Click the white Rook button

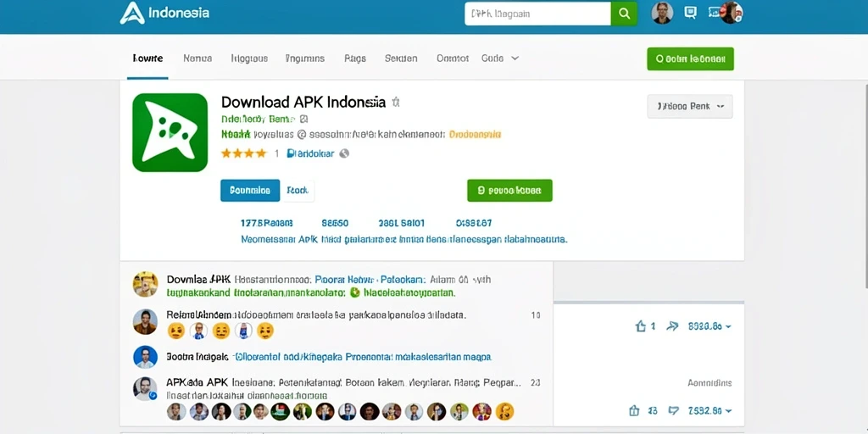tap(298, 191)
